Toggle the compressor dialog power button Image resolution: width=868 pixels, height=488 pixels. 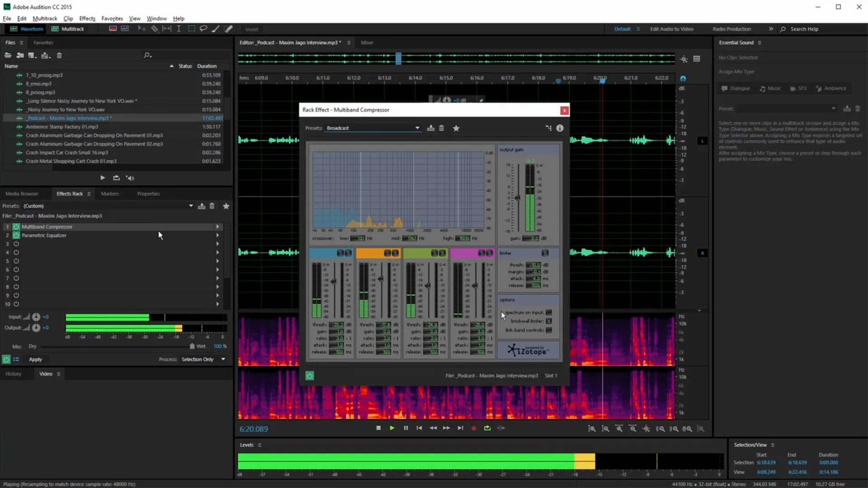tap(310, 376)
